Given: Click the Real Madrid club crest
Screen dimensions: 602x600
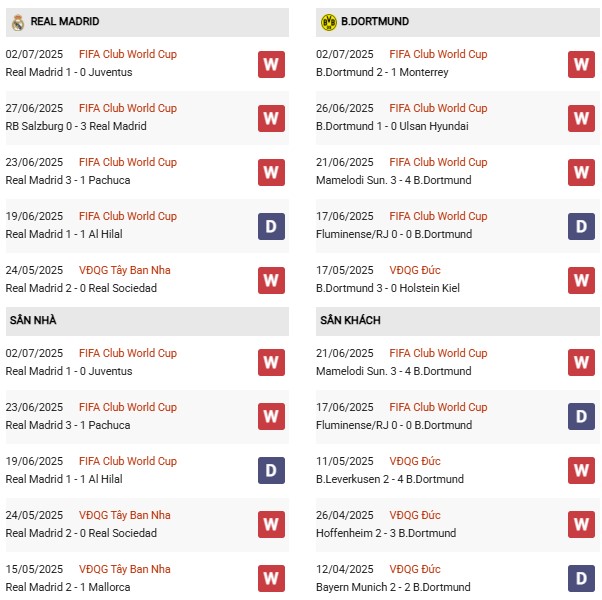Looking at the screenshot, I should [17, 22].
